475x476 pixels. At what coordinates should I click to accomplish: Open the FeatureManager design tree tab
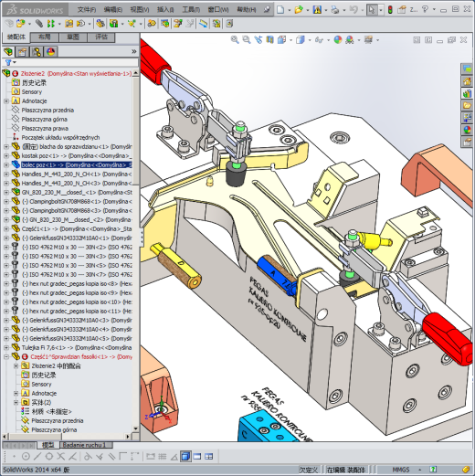pos(8,52)
